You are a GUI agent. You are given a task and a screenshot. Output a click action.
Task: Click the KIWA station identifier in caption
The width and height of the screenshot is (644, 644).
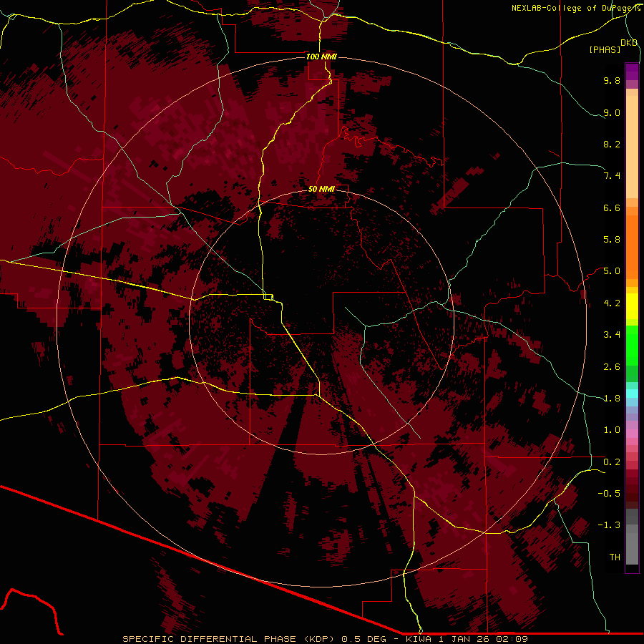point(419,639)
